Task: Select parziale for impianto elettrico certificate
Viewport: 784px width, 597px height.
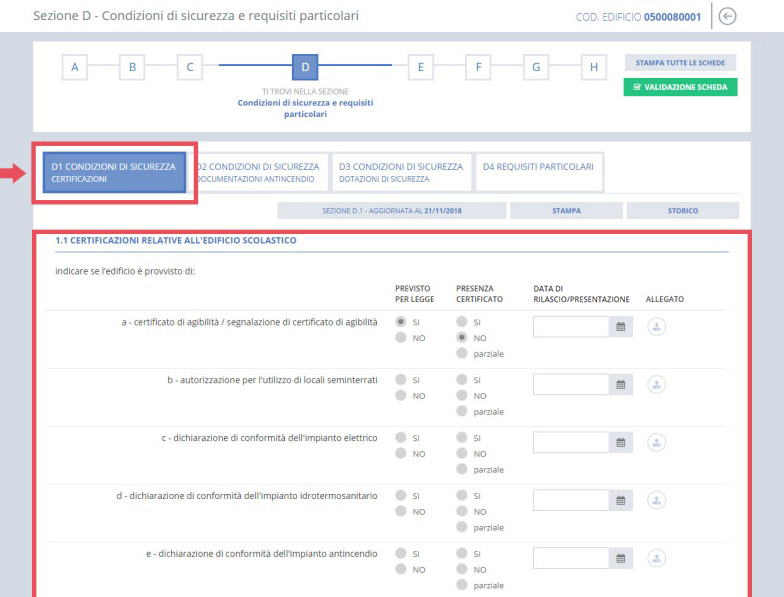Action: (461, 468)
